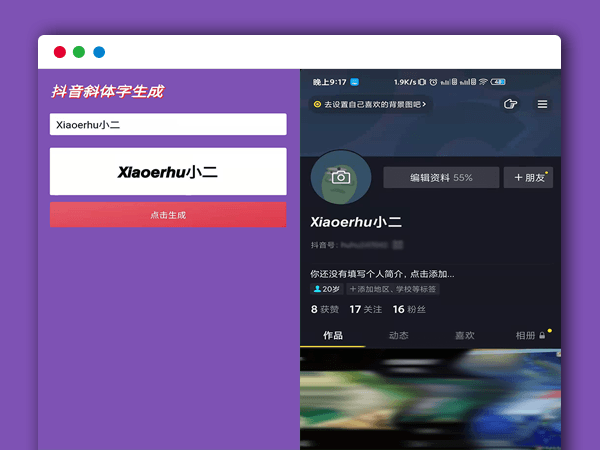Switch to the 作品 tab
Screen dimensions: 600x450
[332, 335]
